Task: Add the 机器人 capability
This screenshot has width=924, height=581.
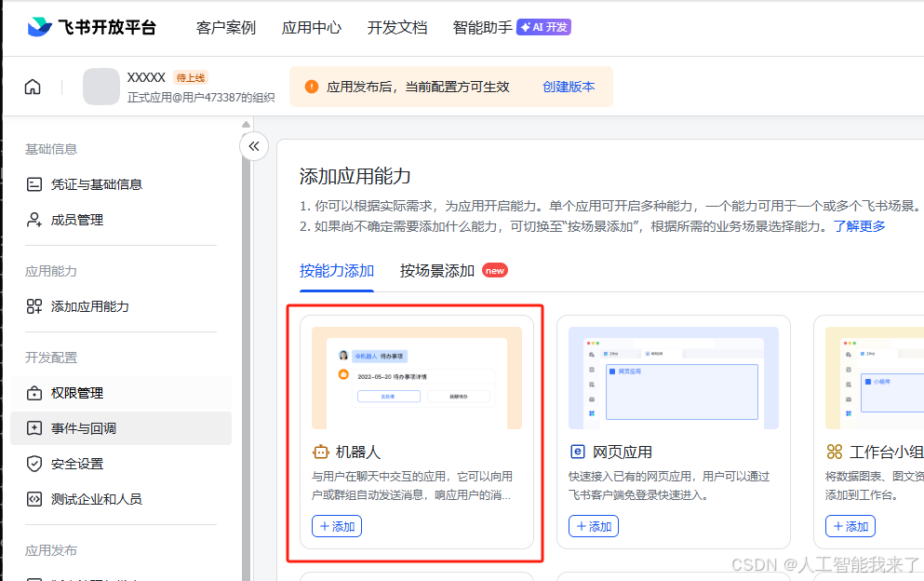Action: (337, 526)
